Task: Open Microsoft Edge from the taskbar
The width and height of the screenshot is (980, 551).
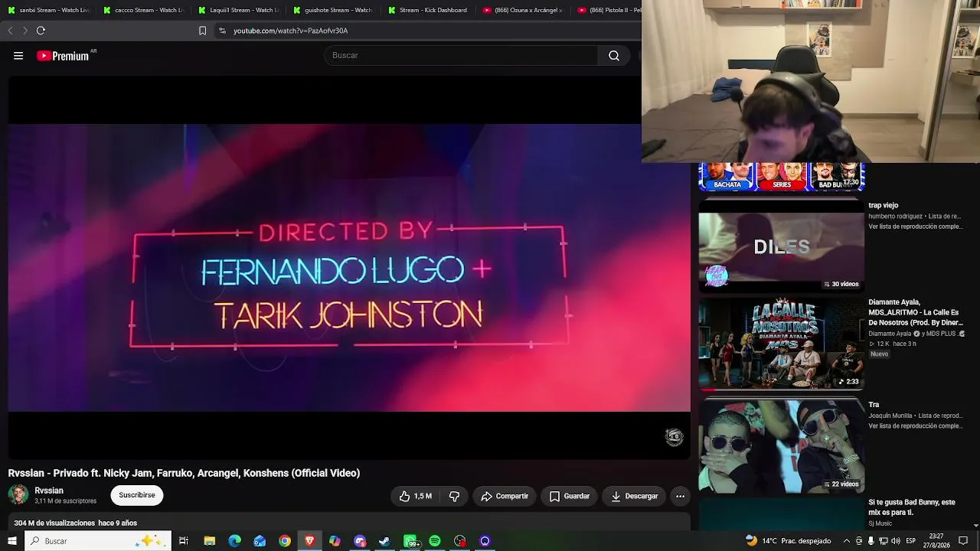Action: [234, 541]
